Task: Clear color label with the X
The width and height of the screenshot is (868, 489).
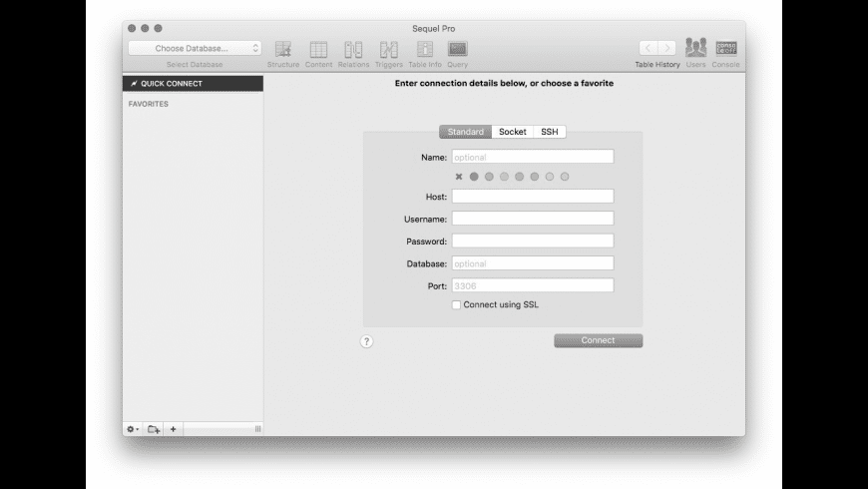Action: click(459, 177)
